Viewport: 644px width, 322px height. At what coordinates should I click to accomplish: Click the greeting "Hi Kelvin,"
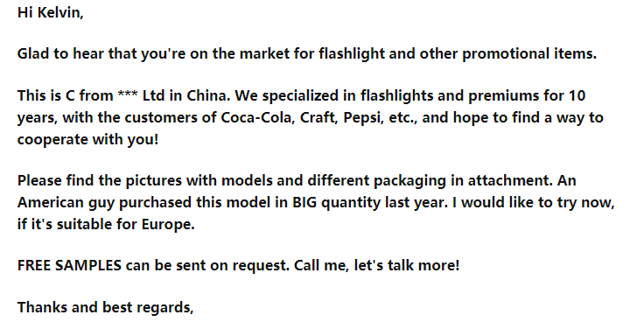(x=50, y=13)
